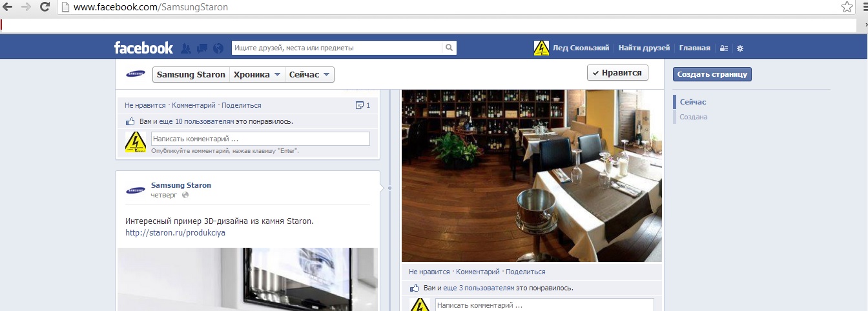This screenshot has width=868, height=311.
Task: Click Создать страницу button
Action: pos(712,74)
